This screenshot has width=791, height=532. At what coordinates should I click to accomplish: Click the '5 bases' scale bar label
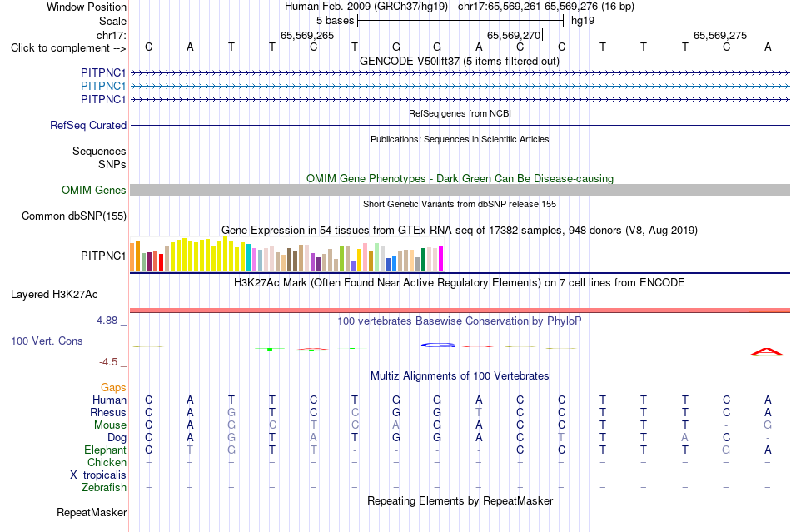point(335,21)
